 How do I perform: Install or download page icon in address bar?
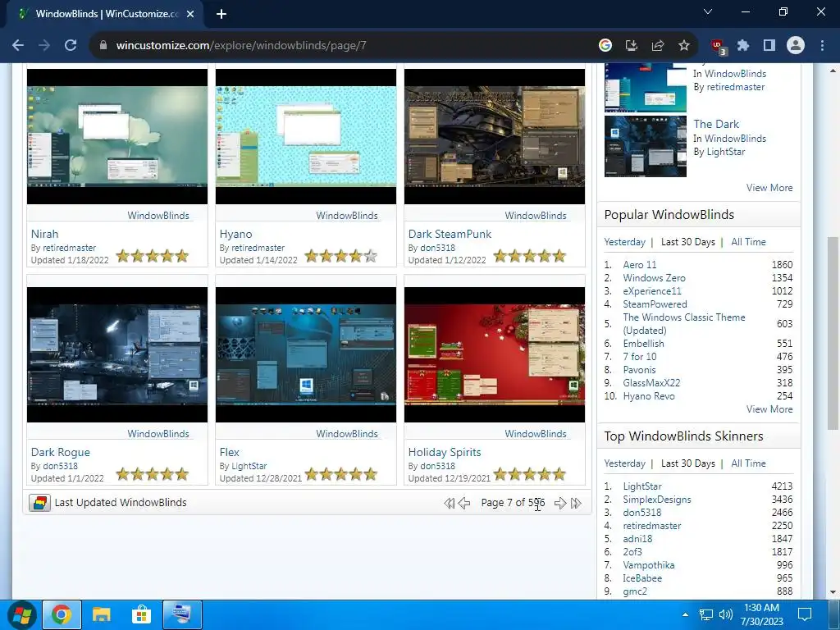click(632, 46)
